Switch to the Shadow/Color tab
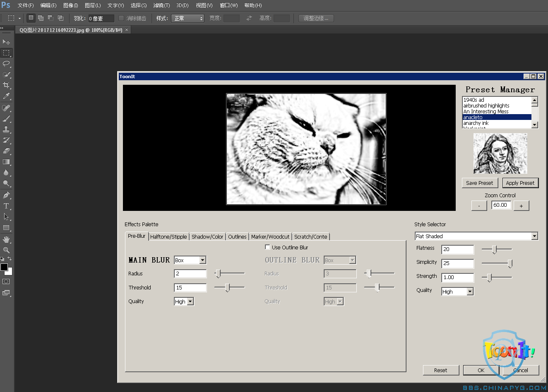Screen dimensions: 548x392 coord(207,237)
